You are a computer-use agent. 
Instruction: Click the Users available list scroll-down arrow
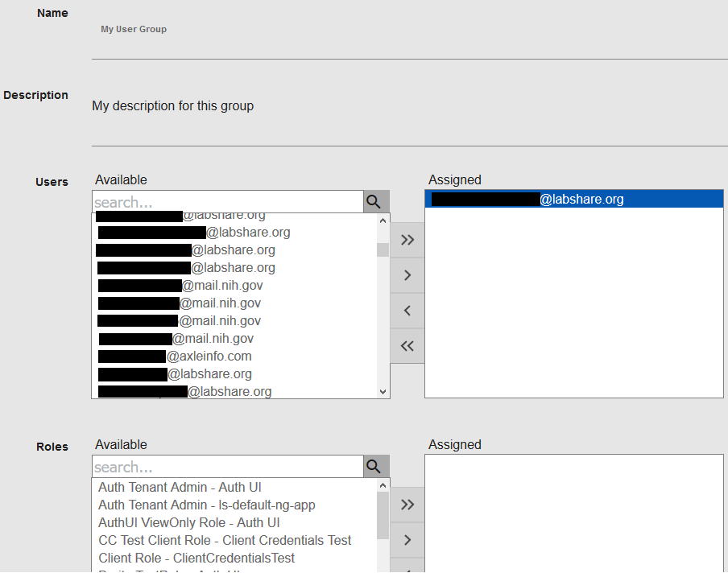pos(383,392)
